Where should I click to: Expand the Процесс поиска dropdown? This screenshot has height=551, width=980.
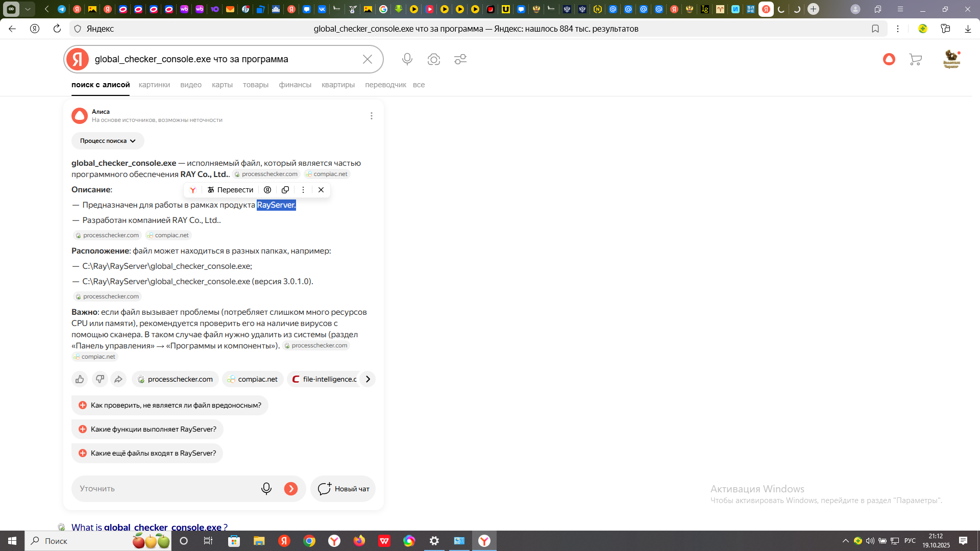point(108,141)
